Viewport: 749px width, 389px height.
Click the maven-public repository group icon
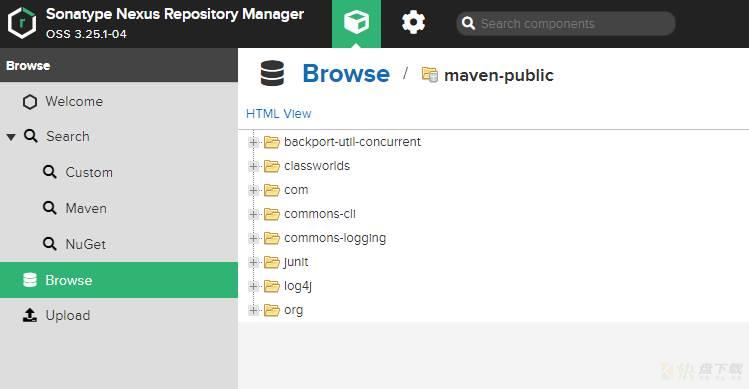point(429,75)
